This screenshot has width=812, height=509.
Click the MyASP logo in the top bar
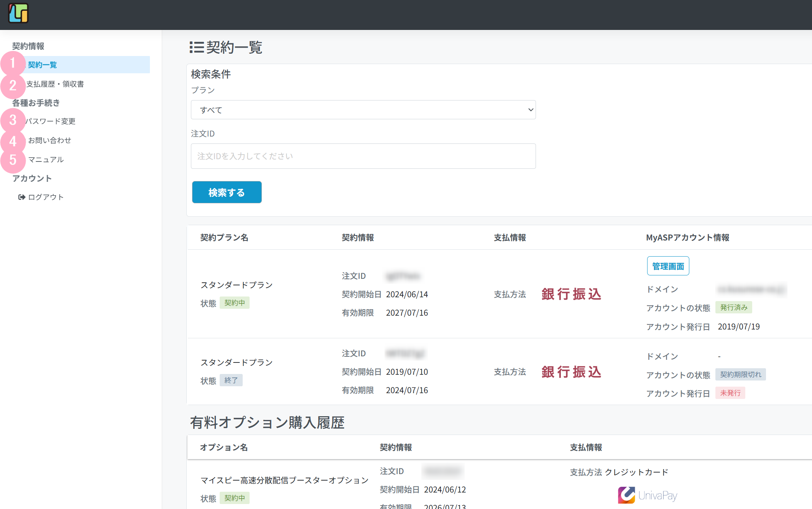18,13
